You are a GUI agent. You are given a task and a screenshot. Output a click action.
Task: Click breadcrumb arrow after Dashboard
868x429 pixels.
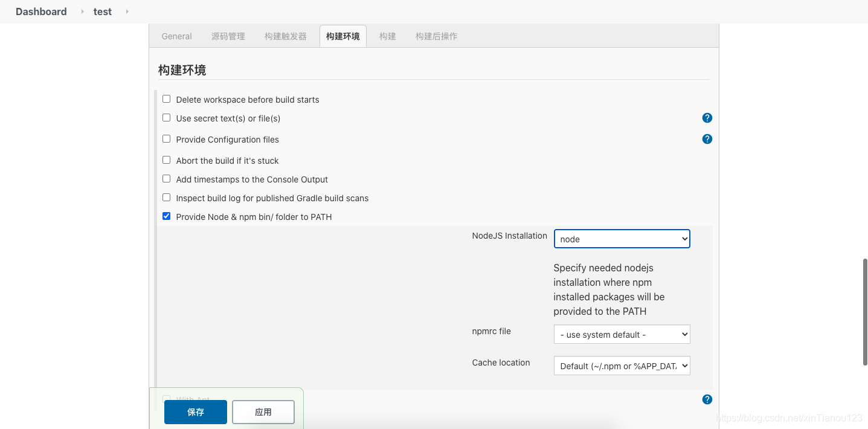(83, 11)
